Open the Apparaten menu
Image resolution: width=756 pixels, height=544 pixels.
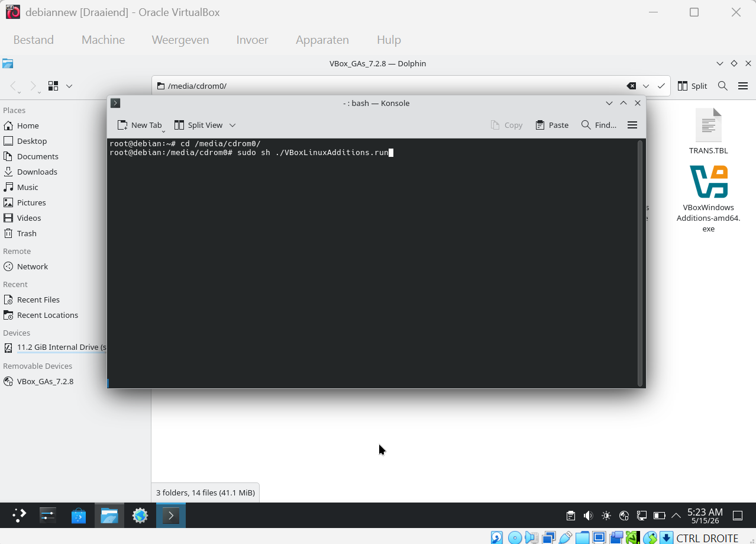coord(322,40)
